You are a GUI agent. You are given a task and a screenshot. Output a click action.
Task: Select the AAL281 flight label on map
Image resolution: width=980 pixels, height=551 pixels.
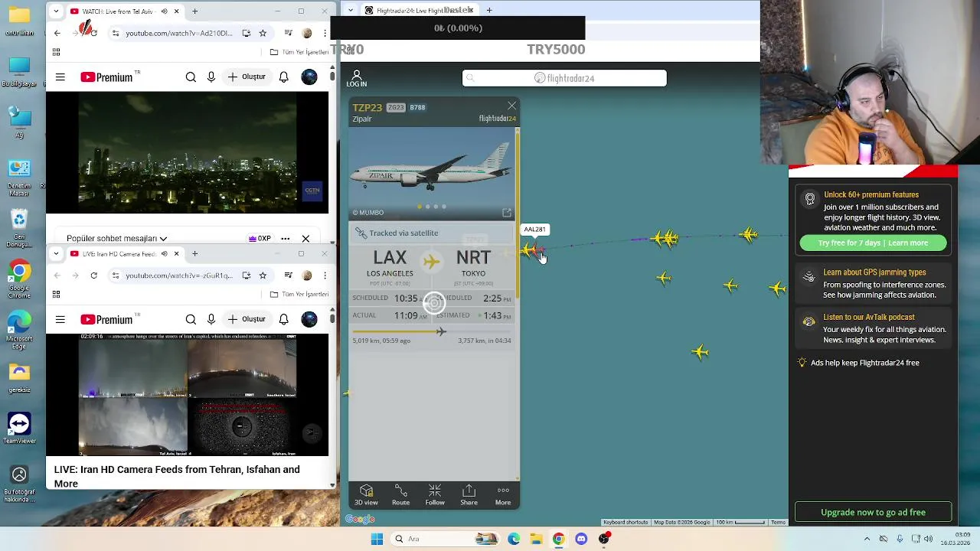click(534, 230)
